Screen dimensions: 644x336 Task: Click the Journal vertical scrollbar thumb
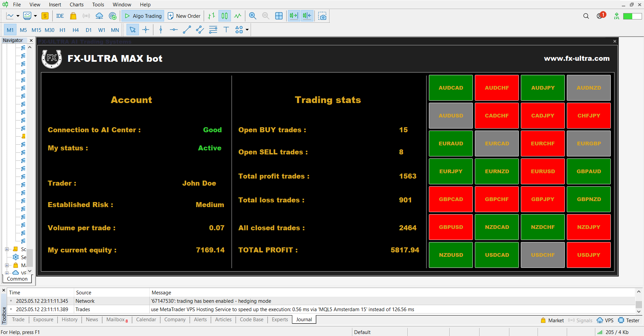639,304
